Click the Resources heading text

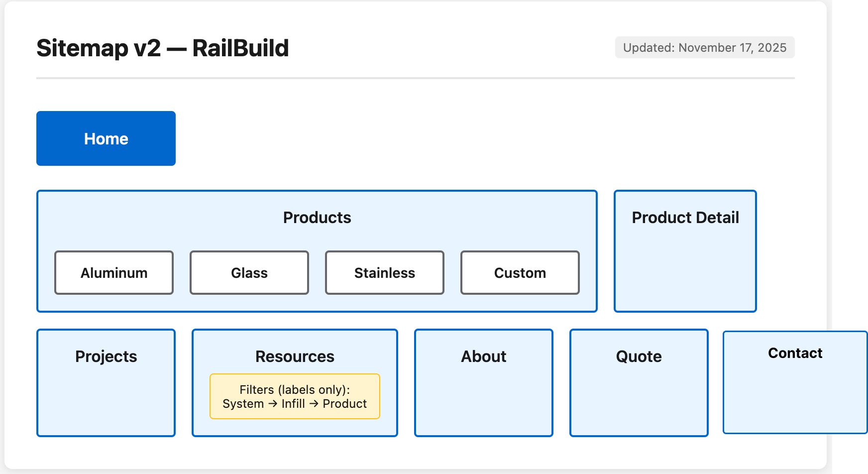coord(294,356)
